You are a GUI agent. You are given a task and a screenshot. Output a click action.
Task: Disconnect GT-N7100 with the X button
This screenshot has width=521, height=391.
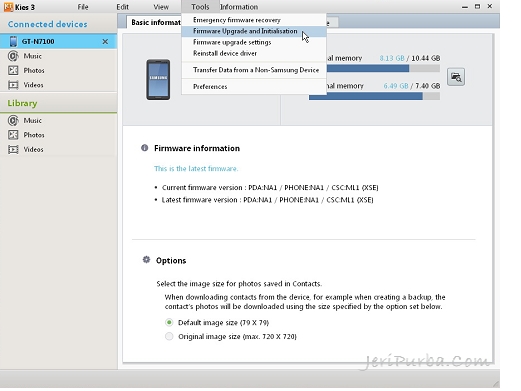click(x=105, y=41)
